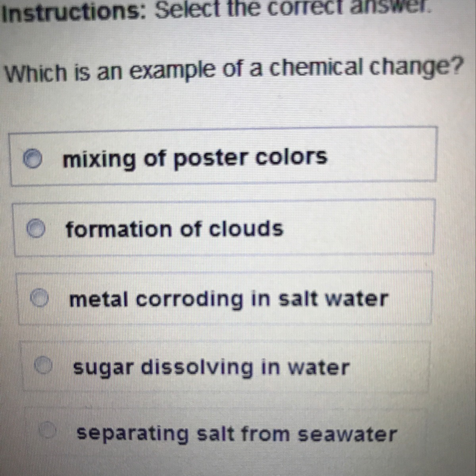Click blank area in the clouds answer box
Image resolution: width=476 pixels, height=476 pixels.
(357, 228)
